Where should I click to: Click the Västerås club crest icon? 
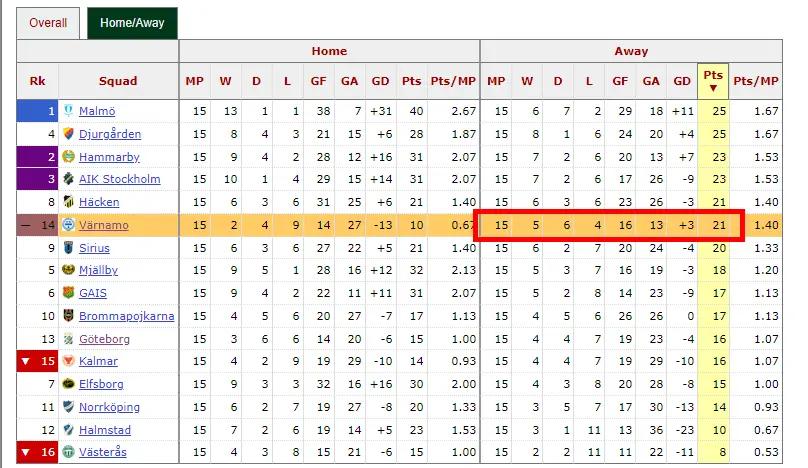pyautogui.click(x=68, y=452)
